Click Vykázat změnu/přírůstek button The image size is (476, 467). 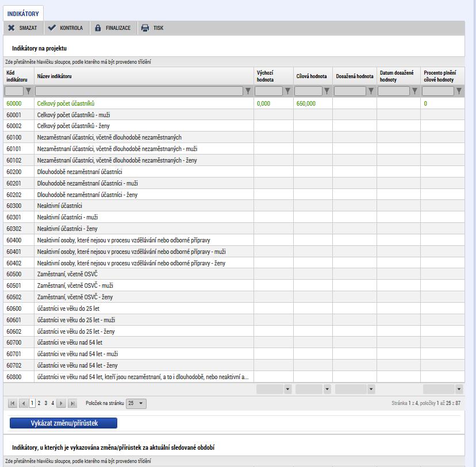[63, 423]
